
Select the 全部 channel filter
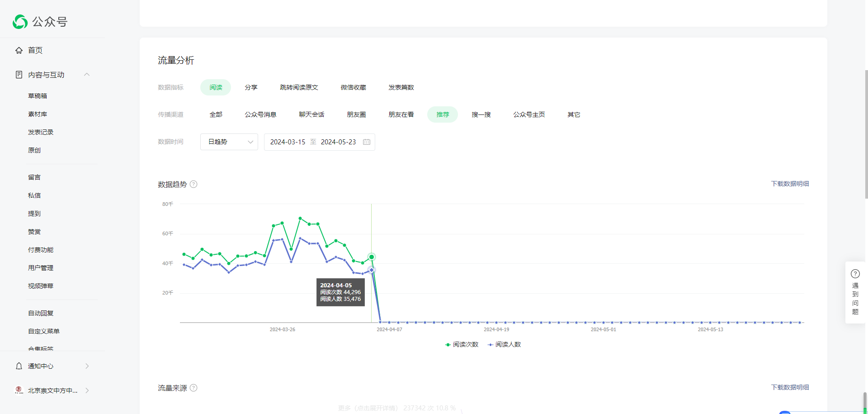coord(216,114)
